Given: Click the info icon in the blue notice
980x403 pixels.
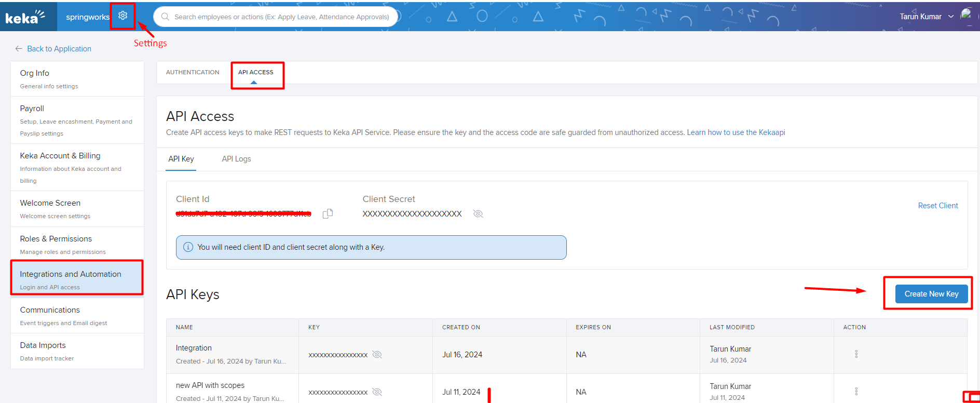Looking at the screenshot, I should (188, 247).
